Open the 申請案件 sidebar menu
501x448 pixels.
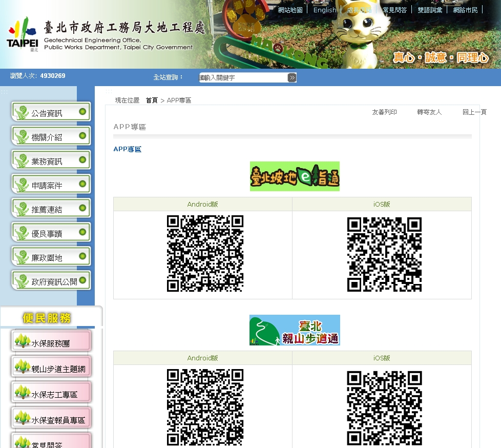click(x=51, y=184)
